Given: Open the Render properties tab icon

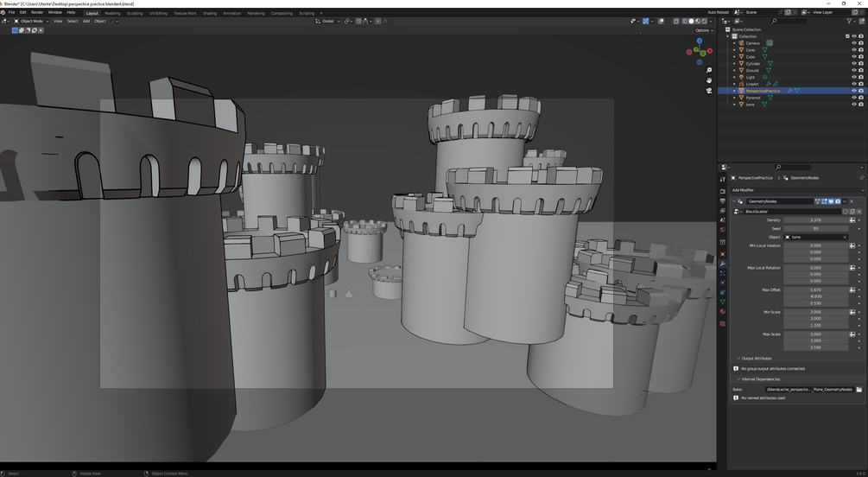Looking at the screenshot, I should coord(722,191).
